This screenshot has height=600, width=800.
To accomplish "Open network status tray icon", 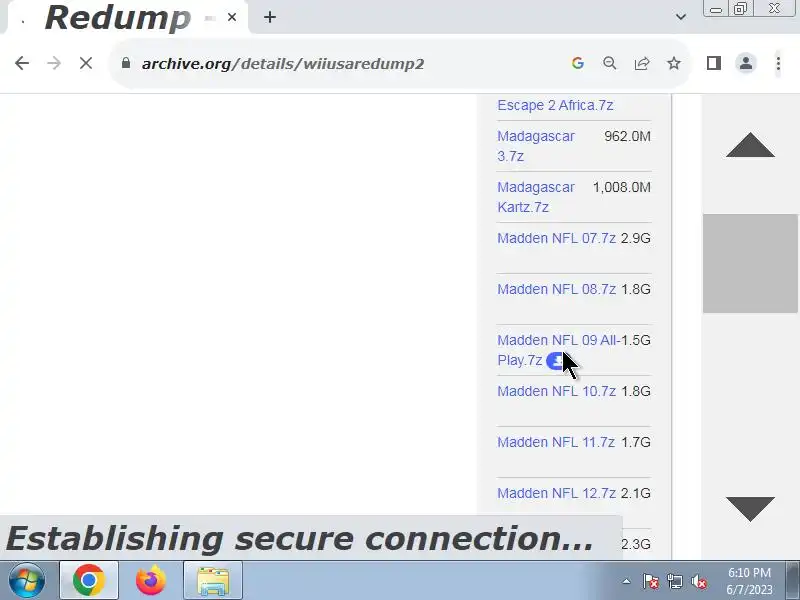I will coord(674,581).
